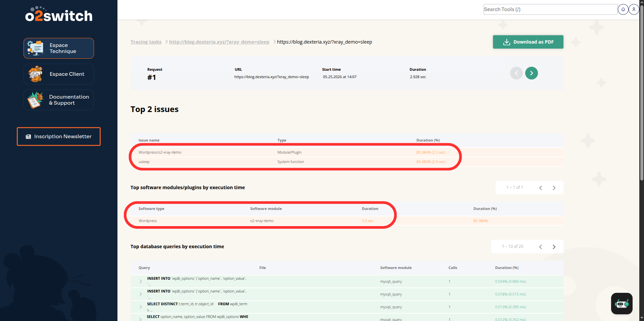Click the 1 – 1 of 1 page counter
644x321 pixels.
coord(515,188)
